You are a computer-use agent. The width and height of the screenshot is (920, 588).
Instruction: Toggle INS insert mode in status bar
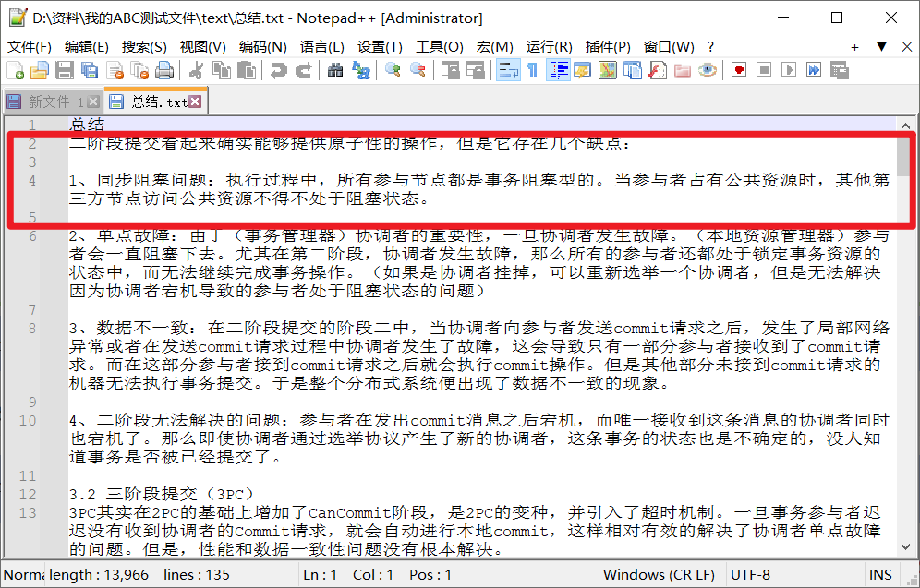880,574
